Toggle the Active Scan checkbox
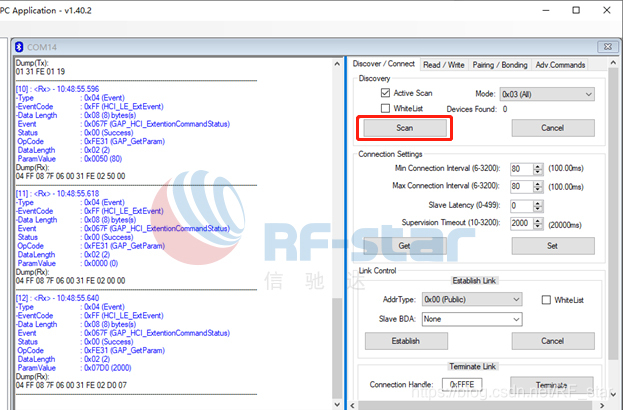Viewport: 623px width, 410px height. (385, 93)
